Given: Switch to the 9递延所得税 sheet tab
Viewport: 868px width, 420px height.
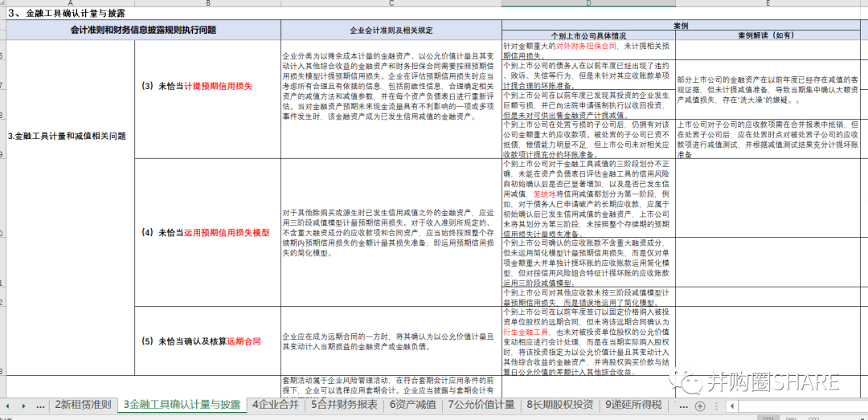Looking at the screenshot, I should (633, 405).
